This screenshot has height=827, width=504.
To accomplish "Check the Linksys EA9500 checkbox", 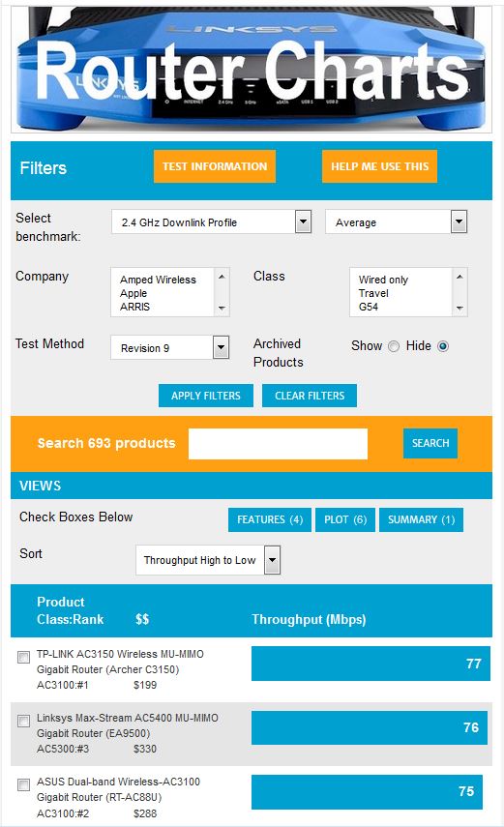I will (x=24, y=721).
